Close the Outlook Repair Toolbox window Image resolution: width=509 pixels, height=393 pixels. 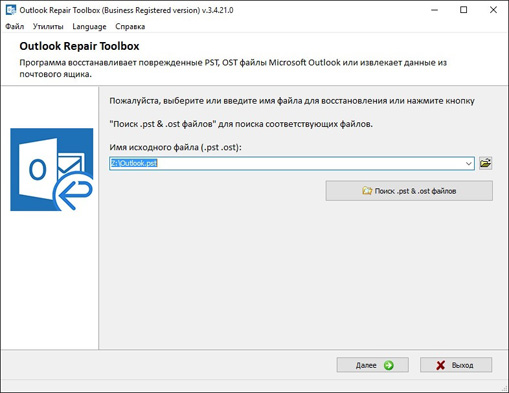(493, 10)
